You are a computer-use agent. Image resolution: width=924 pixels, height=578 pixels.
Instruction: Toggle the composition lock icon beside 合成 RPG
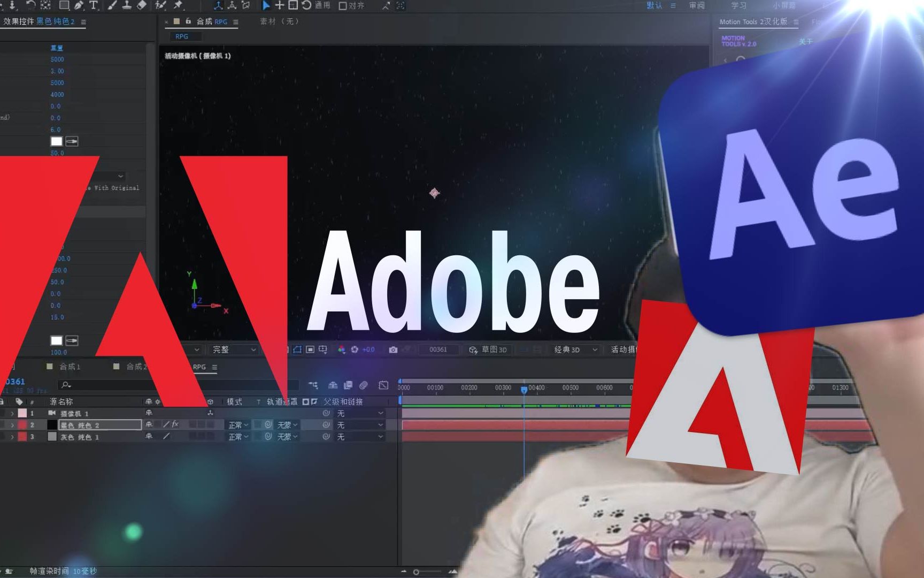(188, 21)
